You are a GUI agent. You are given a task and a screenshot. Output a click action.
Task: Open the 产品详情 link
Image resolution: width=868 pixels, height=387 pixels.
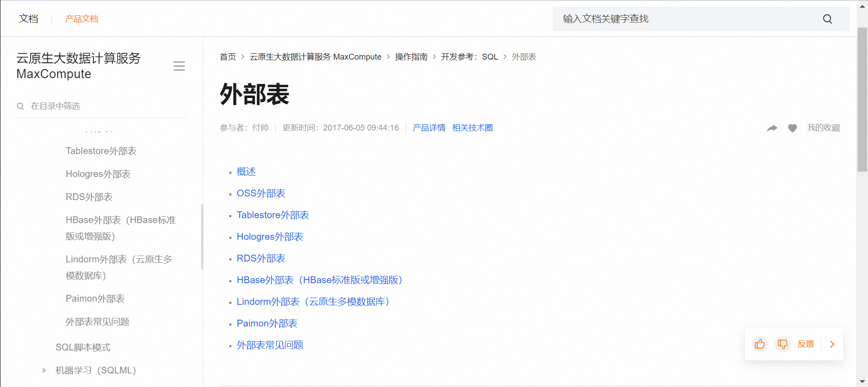point(429,128)
